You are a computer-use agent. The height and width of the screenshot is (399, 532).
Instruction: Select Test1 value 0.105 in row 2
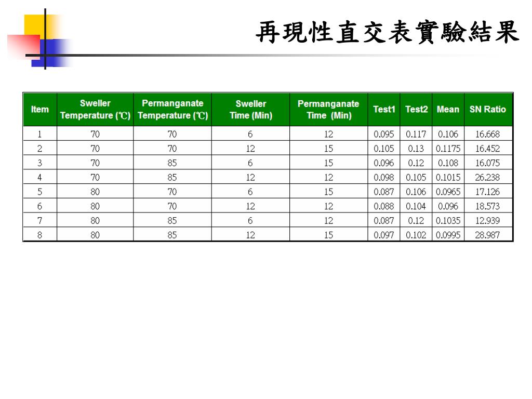[x=384, y=148]
